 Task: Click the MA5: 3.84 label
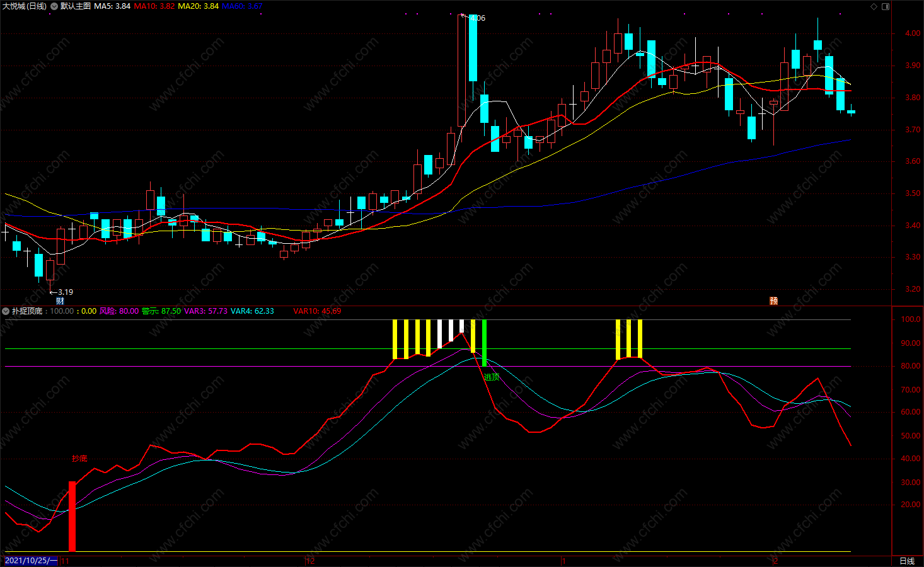[112, 6]
